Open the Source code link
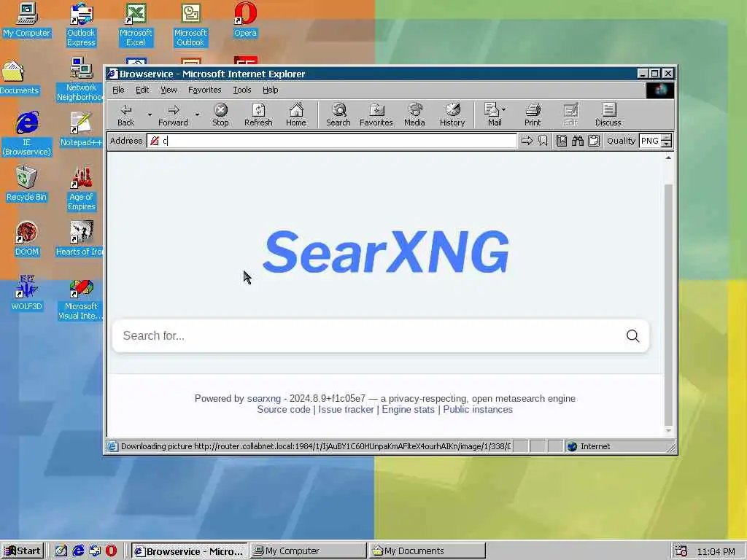 pos(284,410)
